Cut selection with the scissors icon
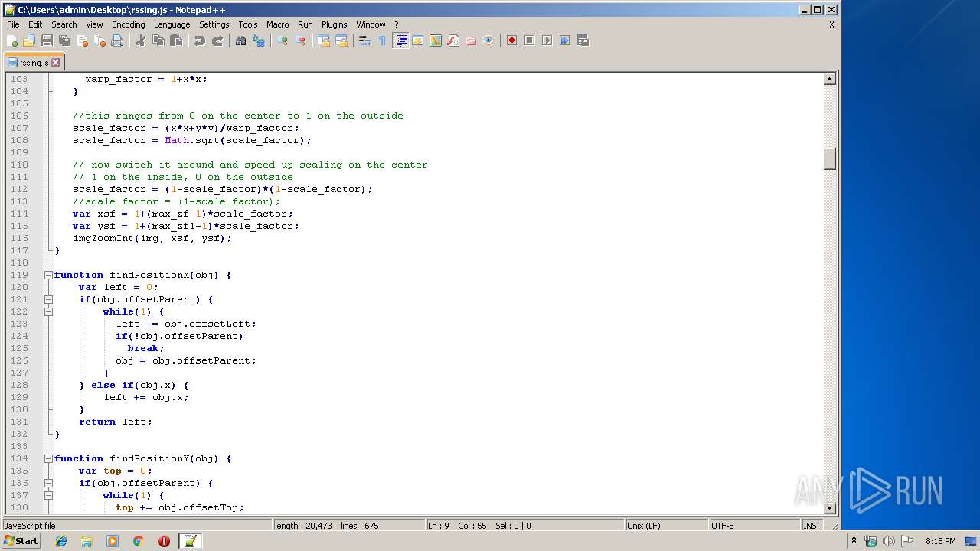This screenshot has width=980, height=551. pyautogui.click(x=141, y=41)
